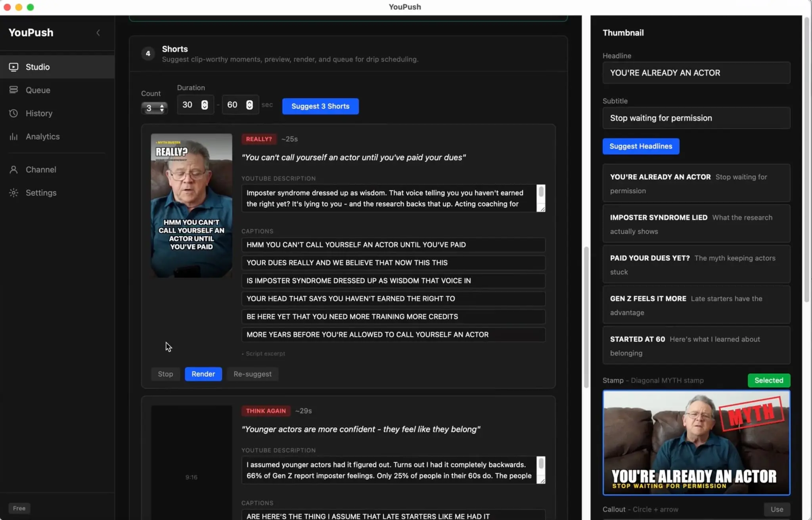This screenshot has height=520, width=812.
Task: Edit caption 'YOUR HEAD THAT SAYS YOU HAVEN'T'
Action: click(393, 299)
